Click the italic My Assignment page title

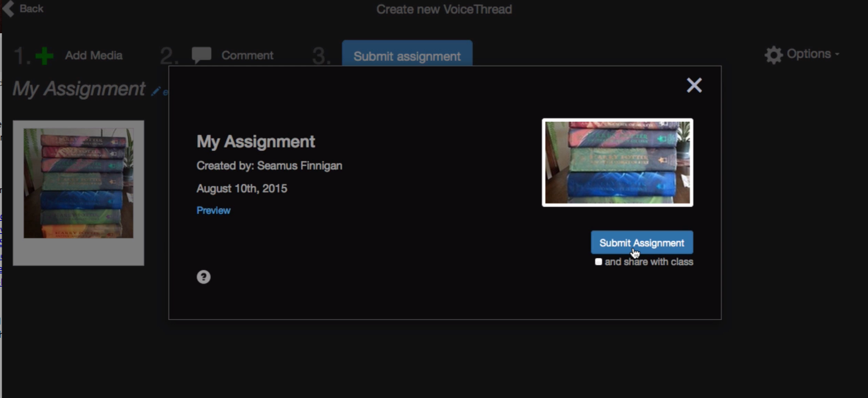78,89
